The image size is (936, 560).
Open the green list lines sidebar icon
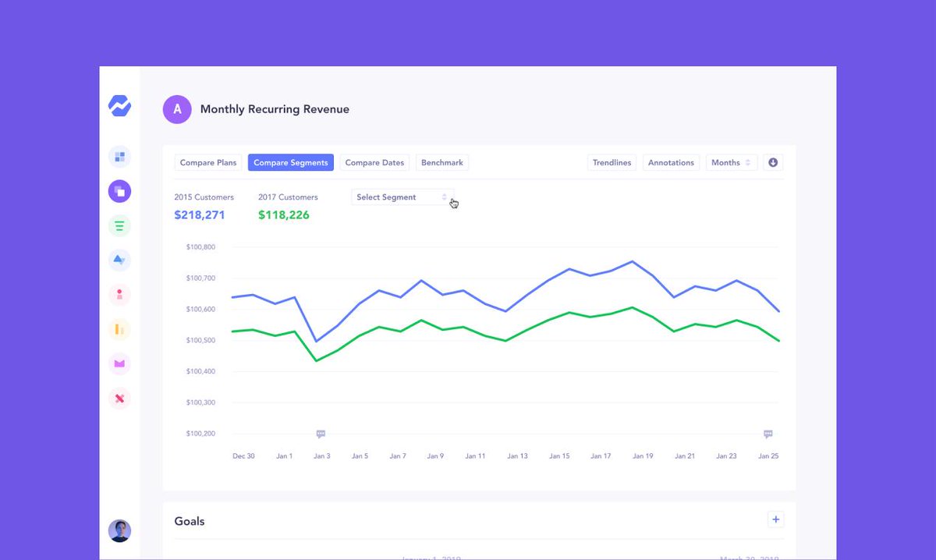[x=119, y=226]
